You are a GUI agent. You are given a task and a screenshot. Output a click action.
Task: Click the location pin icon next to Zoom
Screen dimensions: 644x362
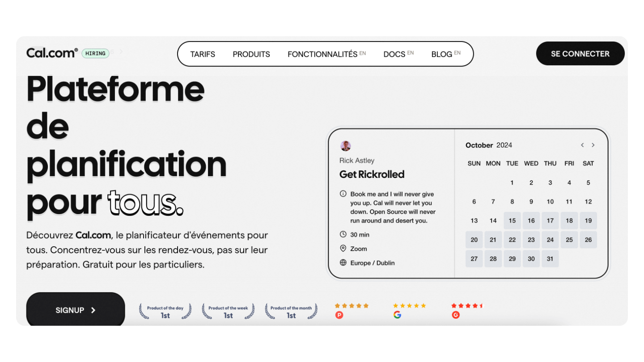pos(343,248)
